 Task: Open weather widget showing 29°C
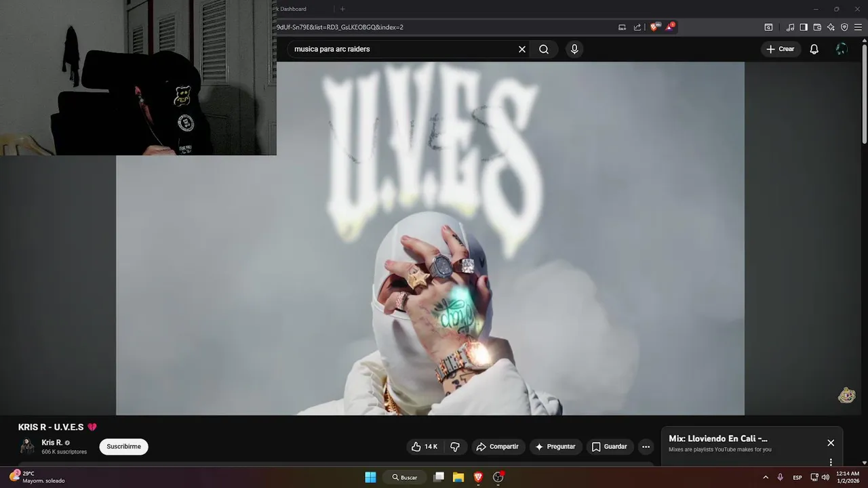(37, 477)
